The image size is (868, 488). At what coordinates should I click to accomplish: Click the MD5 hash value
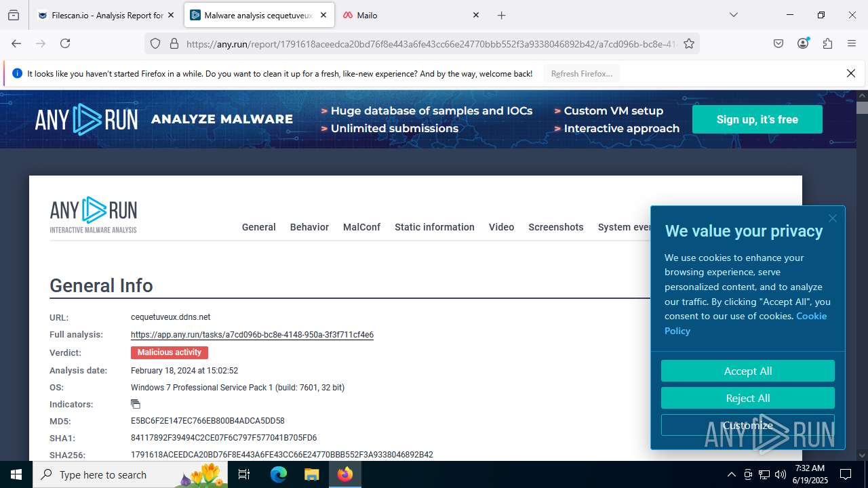tap(208, 421)
